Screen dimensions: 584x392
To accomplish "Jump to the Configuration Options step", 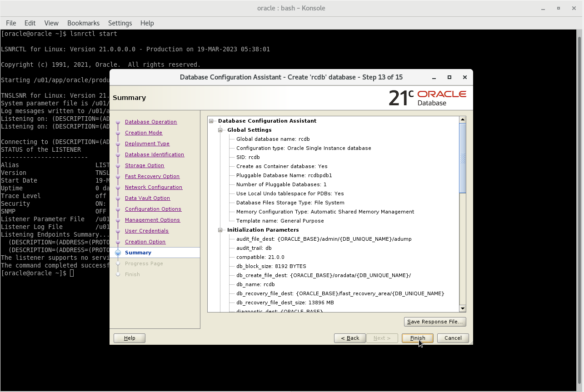I will click(x=153, y=209).
